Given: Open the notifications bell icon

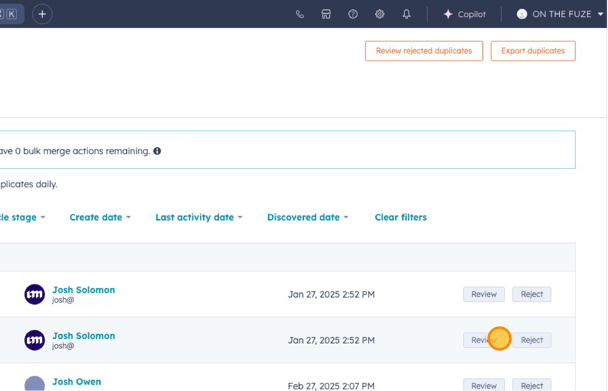Looking at the screenshot, I should 406,14.
